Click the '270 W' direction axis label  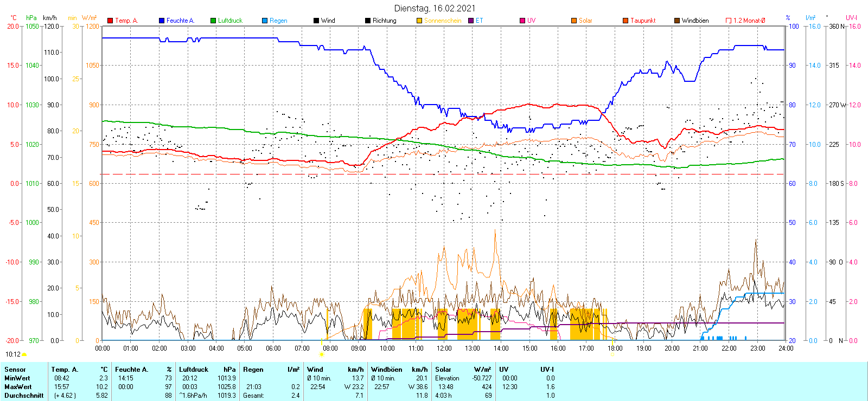[x=838, y=105]
